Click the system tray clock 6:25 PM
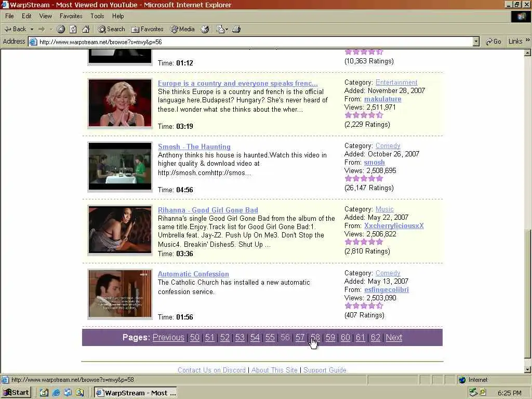532x399 pixels. [510, 393]
